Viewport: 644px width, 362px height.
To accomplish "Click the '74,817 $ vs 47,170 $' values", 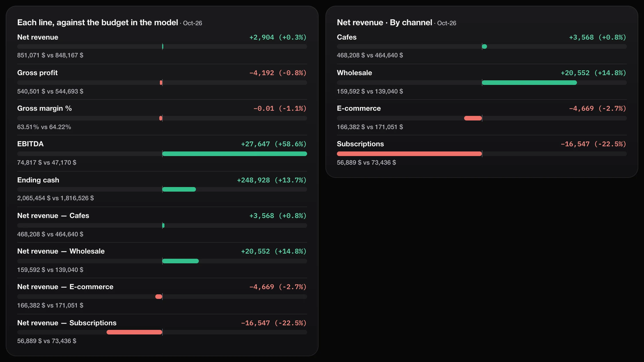I will coord(47,162).
